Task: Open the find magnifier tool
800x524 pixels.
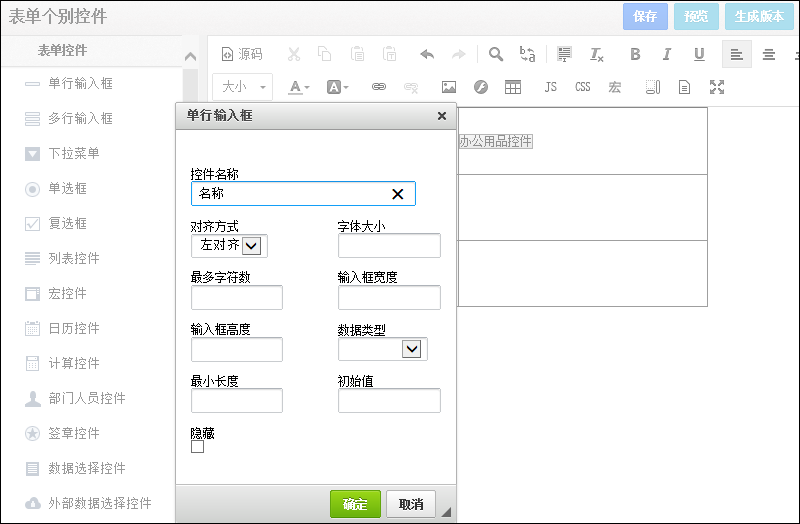Action: point(496,54)
